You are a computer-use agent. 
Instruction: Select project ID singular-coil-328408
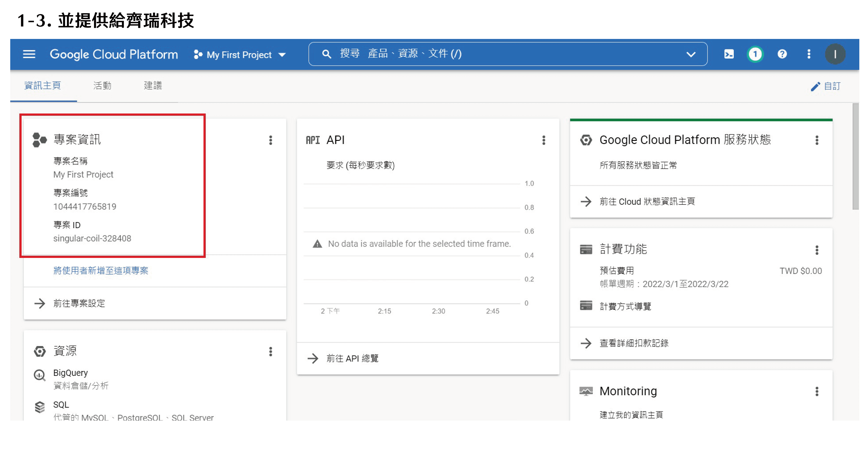(x=92, y=238)
